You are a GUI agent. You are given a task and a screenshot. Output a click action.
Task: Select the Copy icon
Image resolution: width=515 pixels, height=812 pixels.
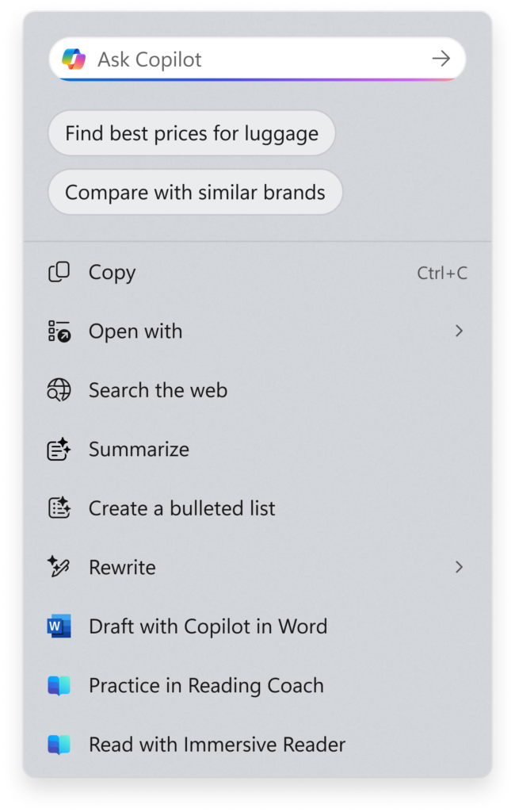point(59,272)
